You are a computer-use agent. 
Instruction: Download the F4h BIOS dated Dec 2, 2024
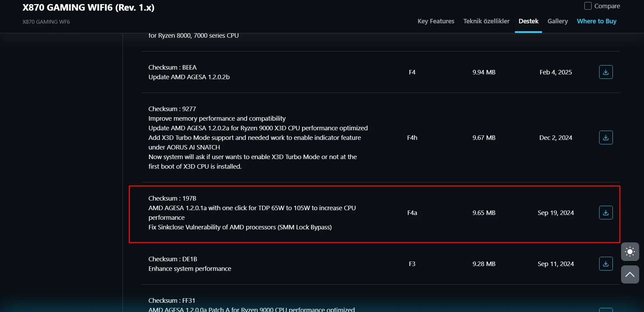606,137
